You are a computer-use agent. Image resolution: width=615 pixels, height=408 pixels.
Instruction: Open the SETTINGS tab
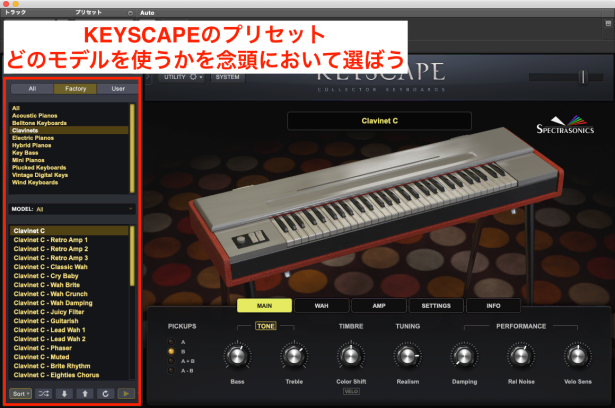click(436, 306)
